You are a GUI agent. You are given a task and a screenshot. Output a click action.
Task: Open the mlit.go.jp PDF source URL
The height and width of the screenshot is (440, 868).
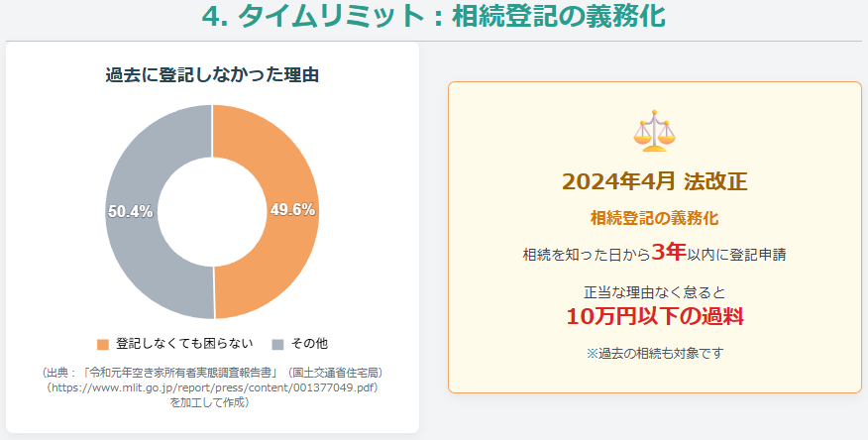[x=212, y=387]
